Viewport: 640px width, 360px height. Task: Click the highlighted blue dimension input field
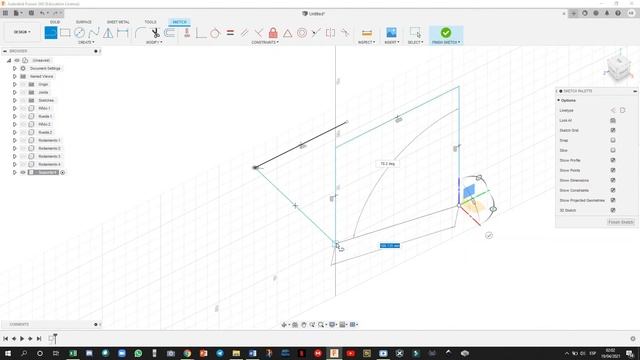click(390, 246)
